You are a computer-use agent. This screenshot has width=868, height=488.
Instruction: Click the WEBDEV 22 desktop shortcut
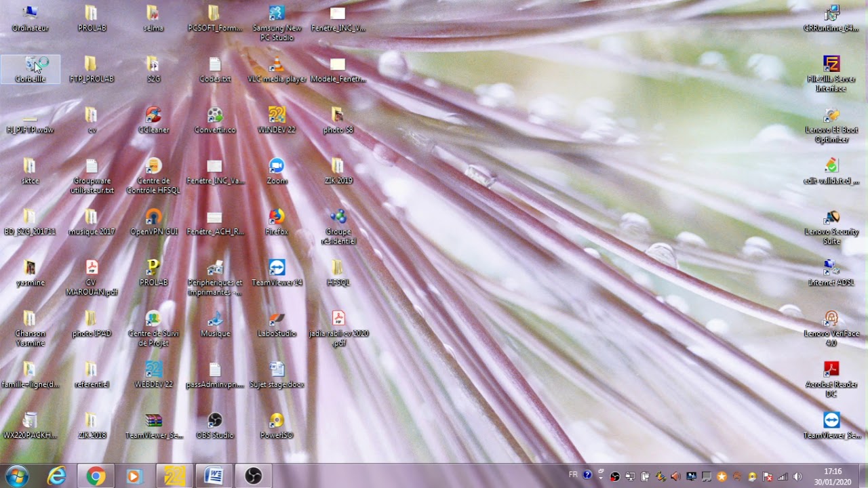pos(154,374)
